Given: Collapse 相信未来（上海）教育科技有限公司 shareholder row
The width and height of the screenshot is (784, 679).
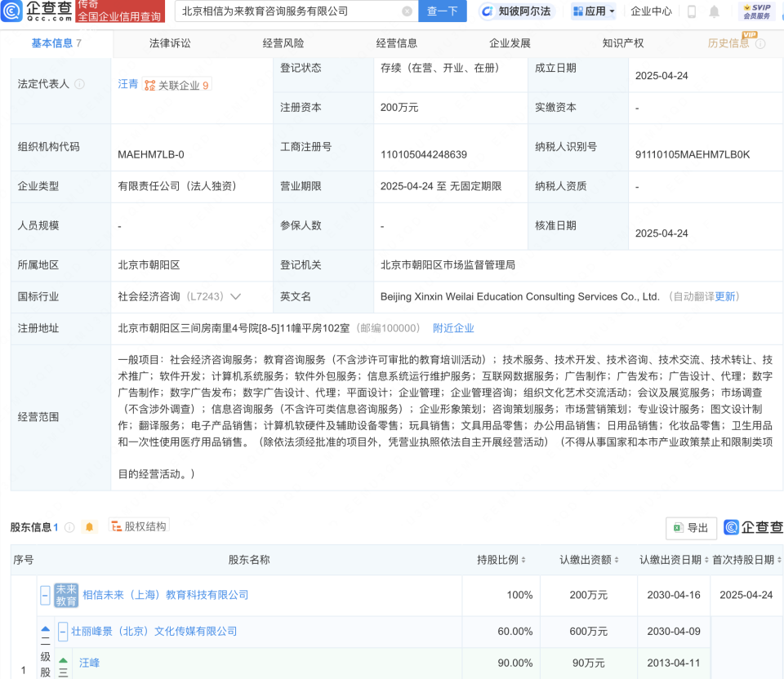Looking at the screenshot, I should 45,596.
